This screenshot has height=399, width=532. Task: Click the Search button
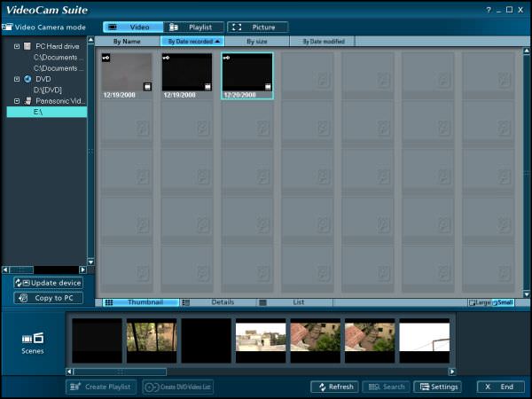[x=386, y=387]
